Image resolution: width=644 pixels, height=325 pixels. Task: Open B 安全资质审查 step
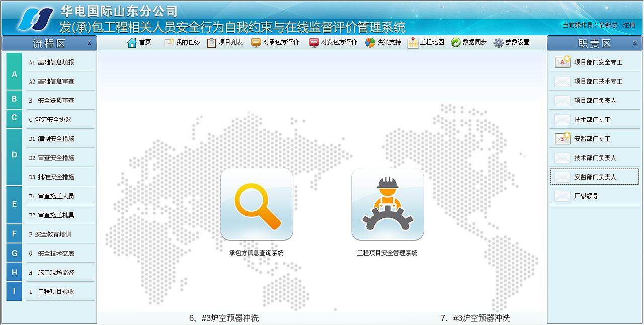point(51,101)
